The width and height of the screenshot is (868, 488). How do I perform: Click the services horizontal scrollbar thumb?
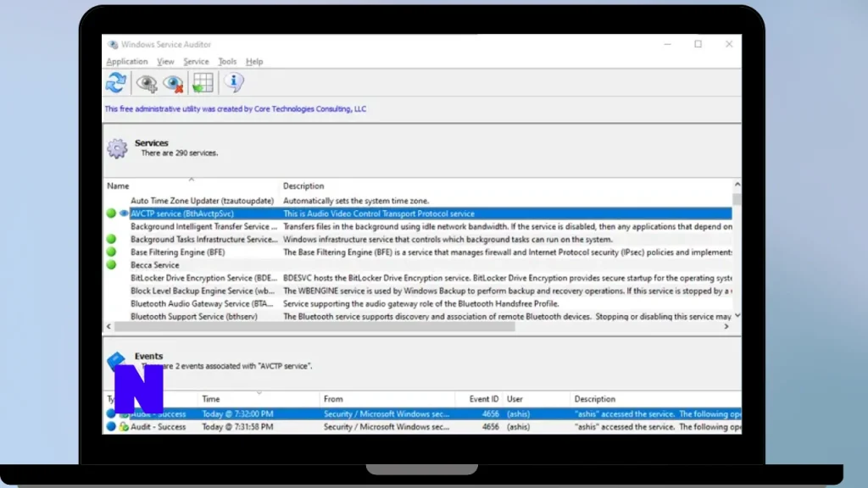[x=314, y=326]
